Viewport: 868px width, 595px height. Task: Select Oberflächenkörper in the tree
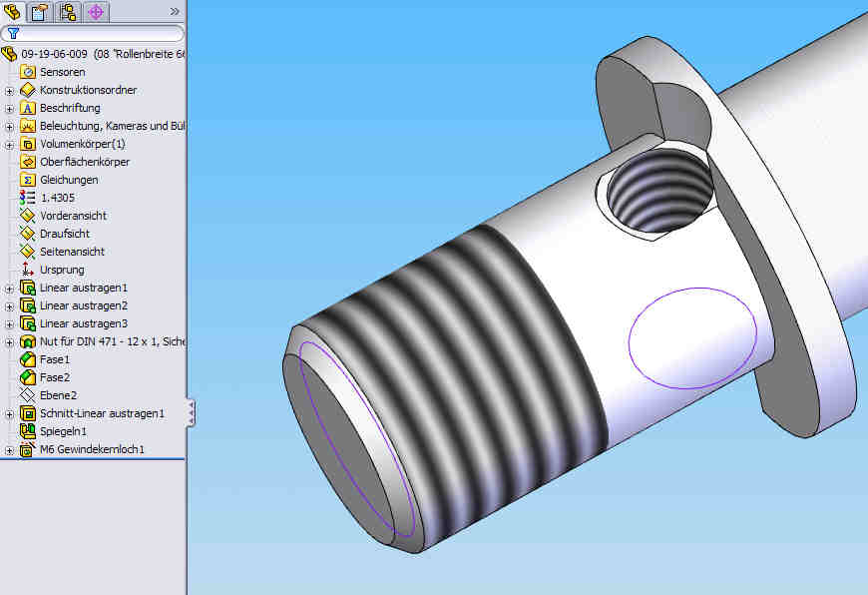coord(85,162)
